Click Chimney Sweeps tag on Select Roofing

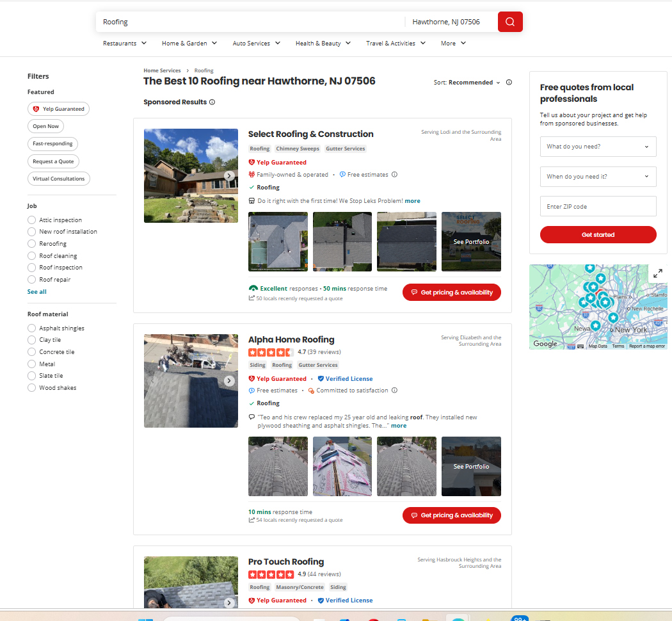tap(298, 149)
